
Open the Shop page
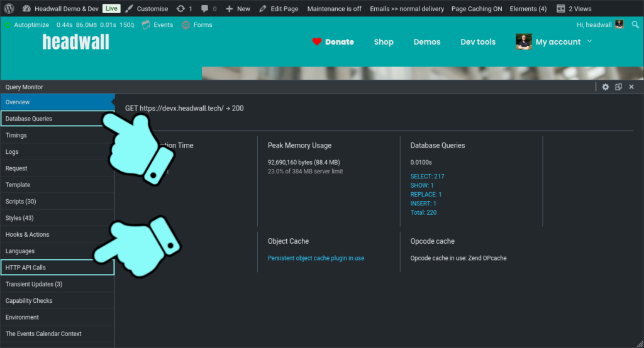click(384, 42)
